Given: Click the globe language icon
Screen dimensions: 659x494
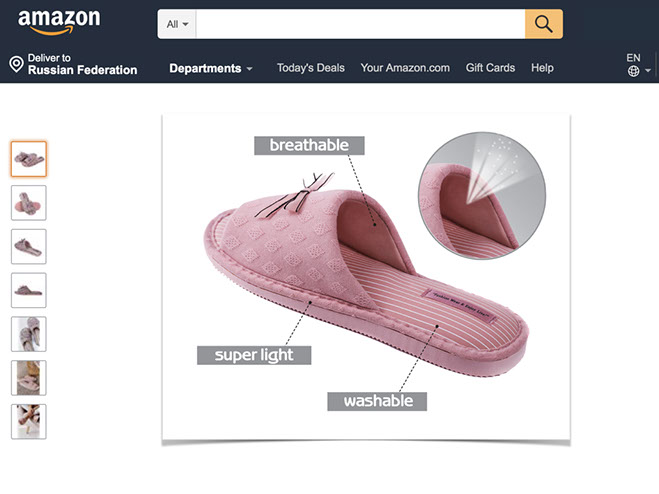Looking at the screenshot, I should coord(633,71).
